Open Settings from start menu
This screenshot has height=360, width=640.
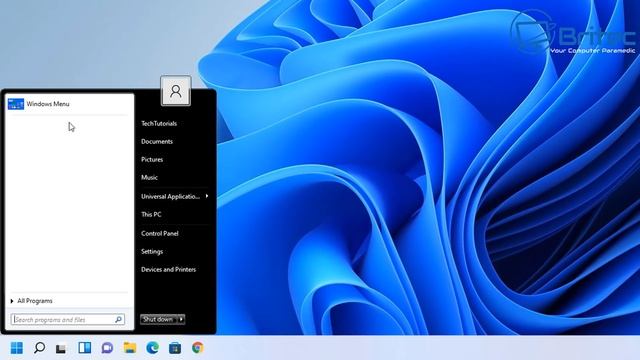152,251
